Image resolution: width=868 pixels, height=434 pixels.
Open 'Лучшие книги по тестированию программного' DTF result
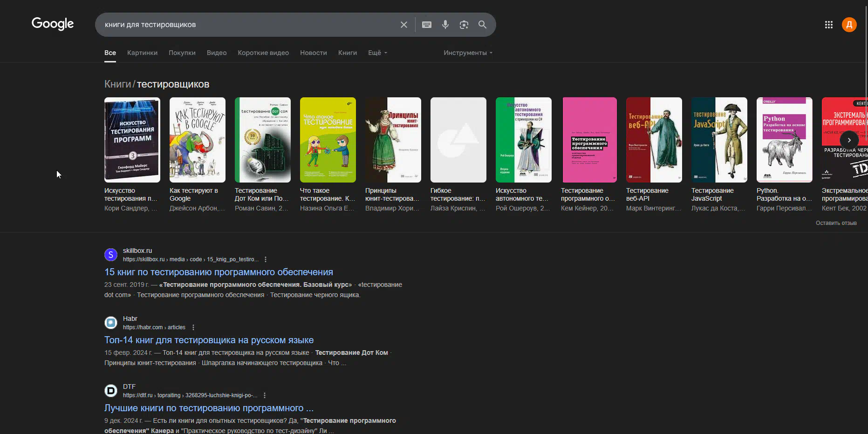coord(209,408)
